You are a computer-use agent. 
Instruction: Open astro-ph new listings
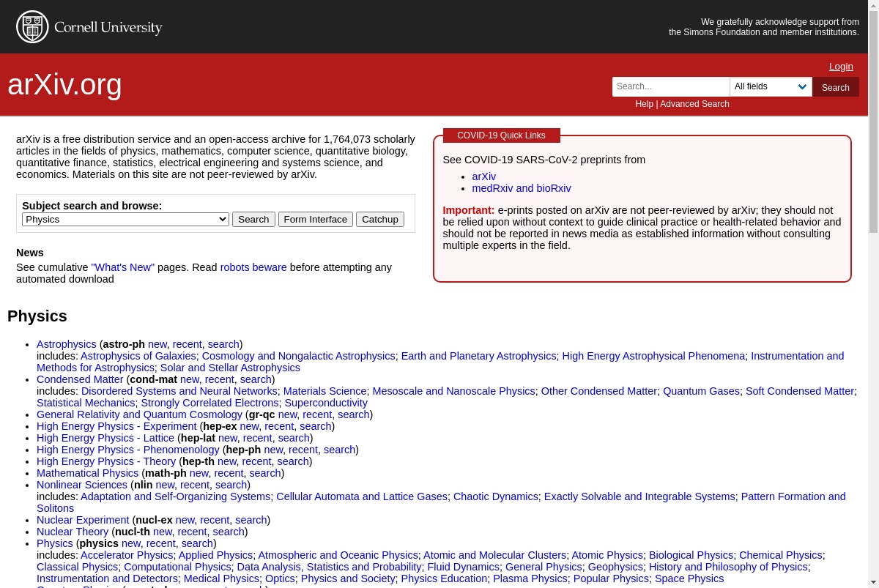tap(157, 344)
